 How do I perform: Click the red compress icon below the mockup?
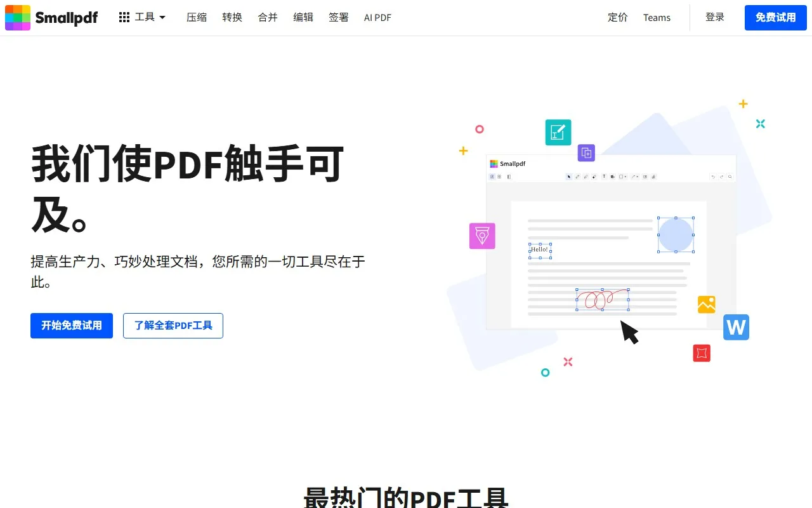click(x=701, y=353)
